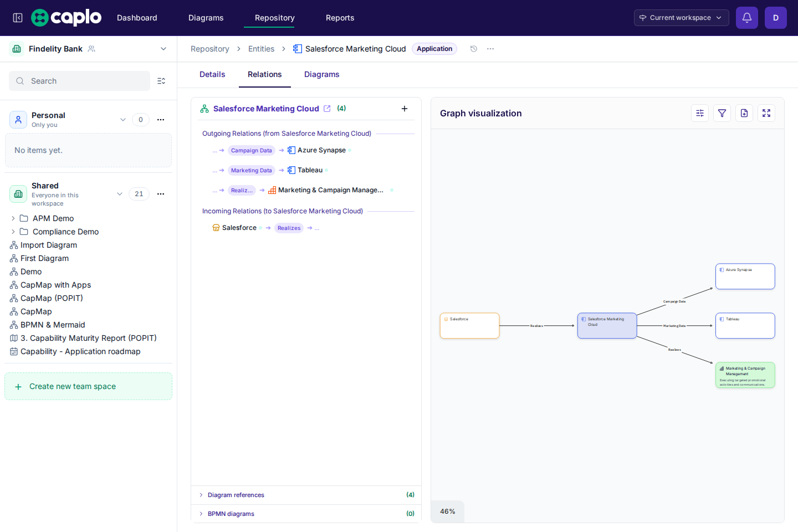The image size is (798, 532).
Task: Export graph to file icon
Action: [x=744, y=113]
